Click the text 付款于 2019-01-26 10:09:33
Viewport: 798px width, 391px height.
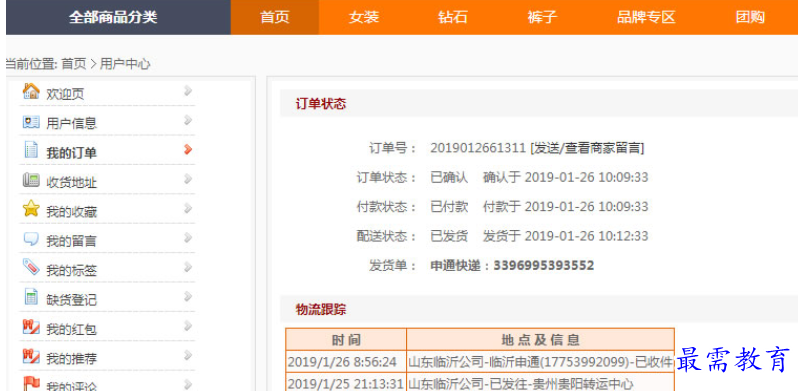coord(565,206)
